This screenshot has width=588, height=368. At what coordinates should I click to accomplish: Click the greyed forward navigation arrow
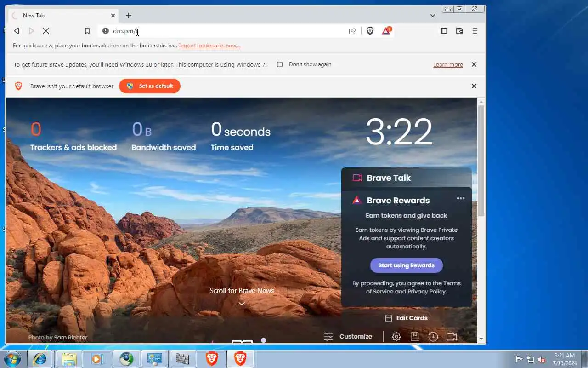[x=31, y=31]
